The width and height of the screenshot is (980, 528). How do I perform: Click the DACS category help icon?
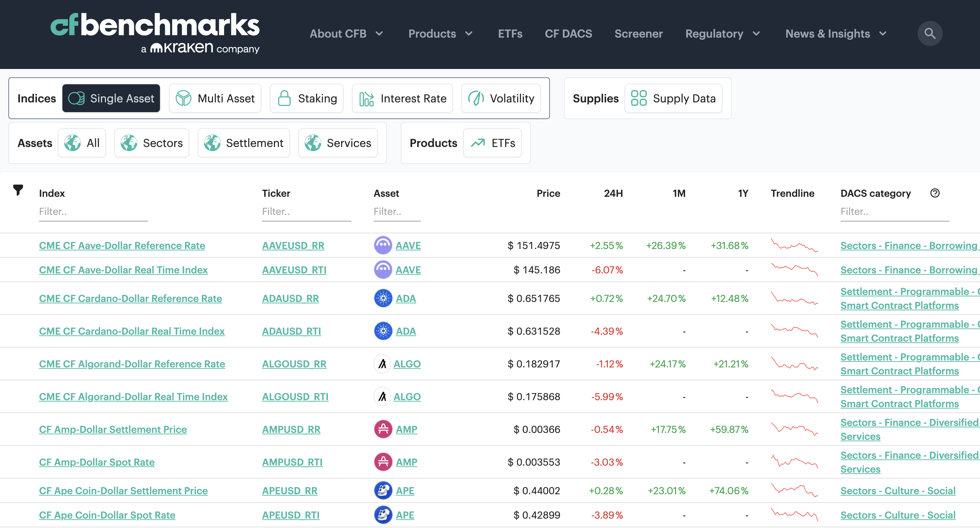pos(935,193)
